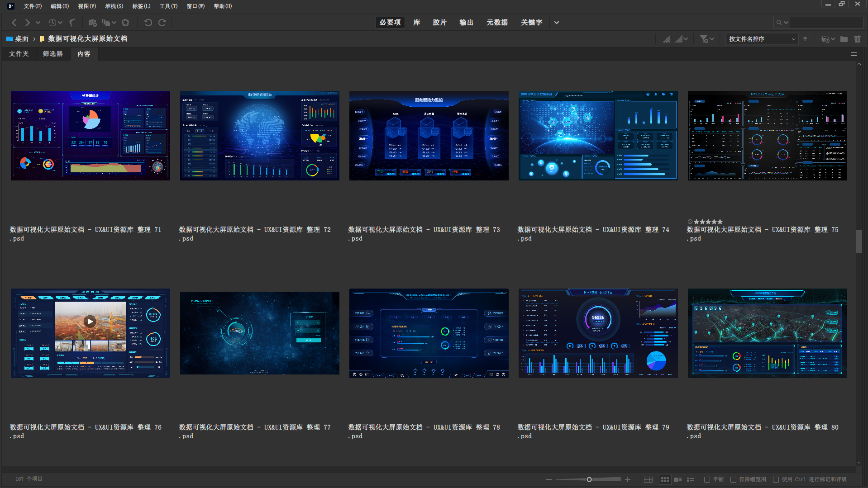The image size is (868, 488).
Task: Click the boomerang return-to-app icon
Action: point(72,23)
